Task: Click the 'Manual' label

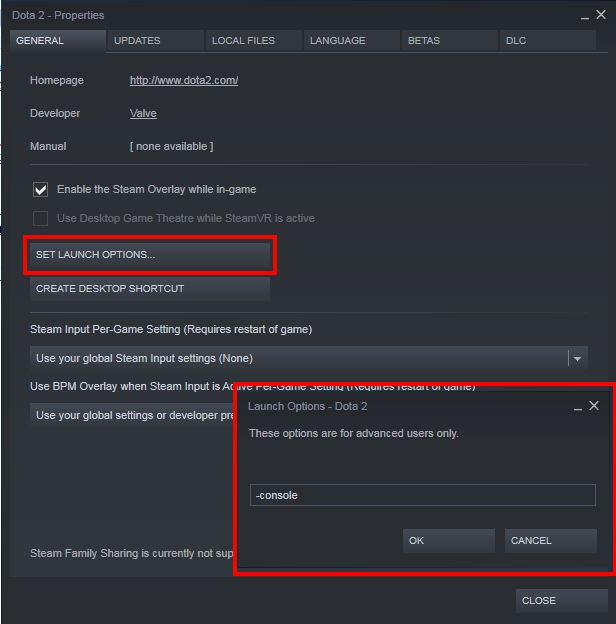Action: pos(48,146)
